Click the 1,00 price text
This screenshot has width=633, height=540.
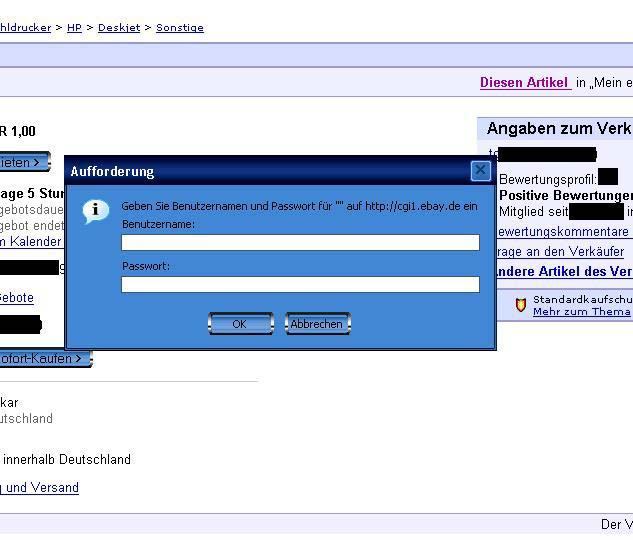[23, 131]
